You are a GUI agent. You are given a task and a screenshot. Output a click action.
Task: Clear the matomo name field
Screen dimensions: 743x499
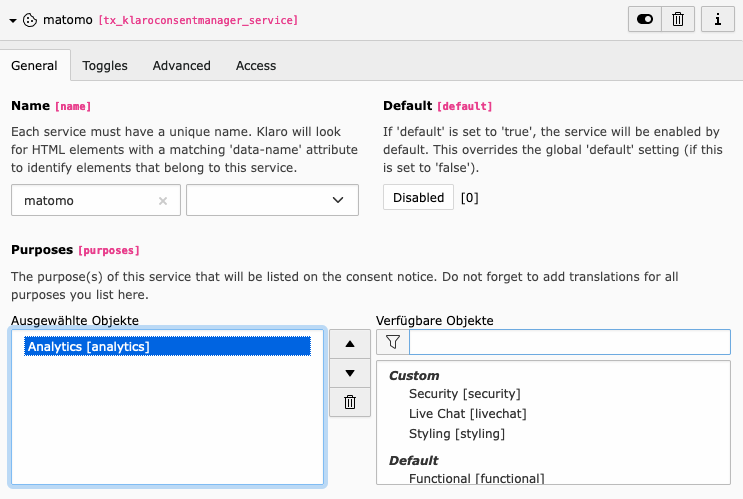point(163,201)
